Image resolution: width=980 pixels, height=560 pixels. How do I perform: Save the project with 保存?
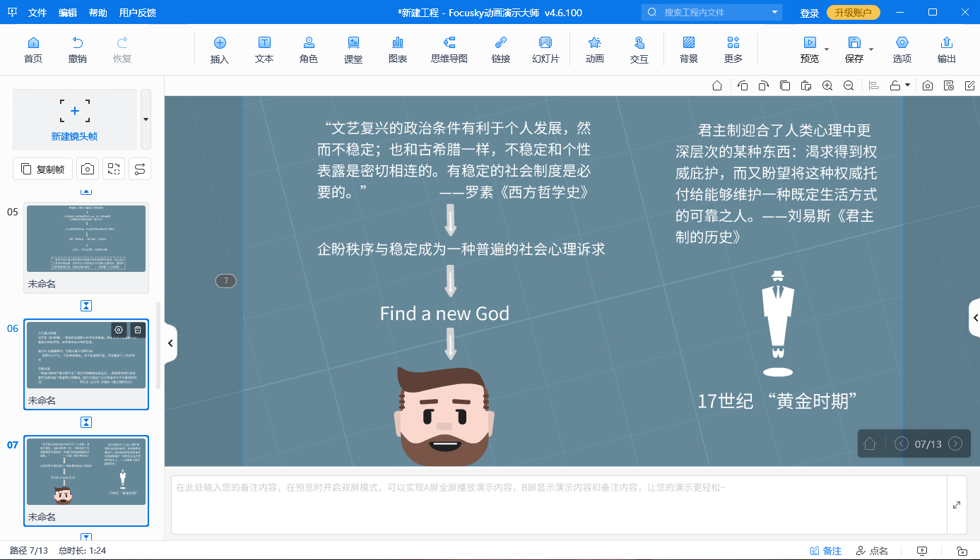[854, 49]
